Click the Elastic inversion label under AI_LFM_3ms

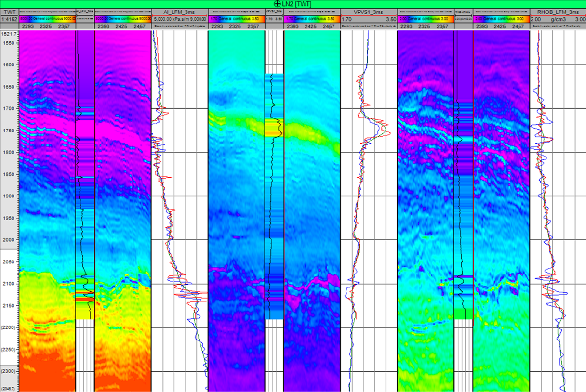coord(179,27)
